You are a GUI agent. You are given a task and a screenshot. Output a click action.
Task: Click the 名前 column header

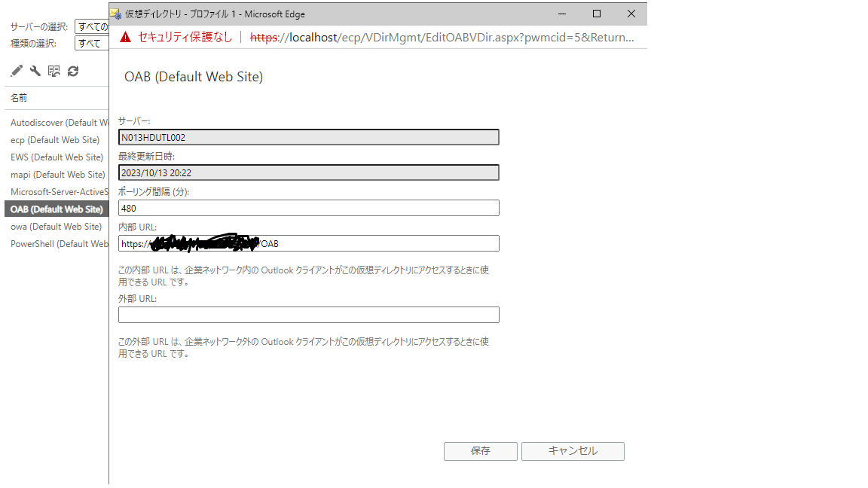pyautogui.click(x=19, y=98)
